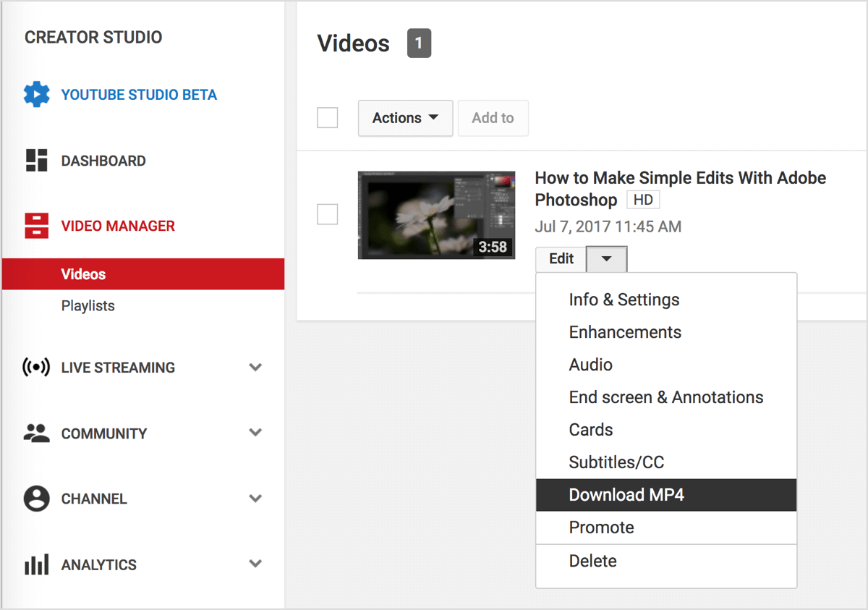Select Videos in the sidebar
This screenshot has width=868, height=610.
click(143, 274)
